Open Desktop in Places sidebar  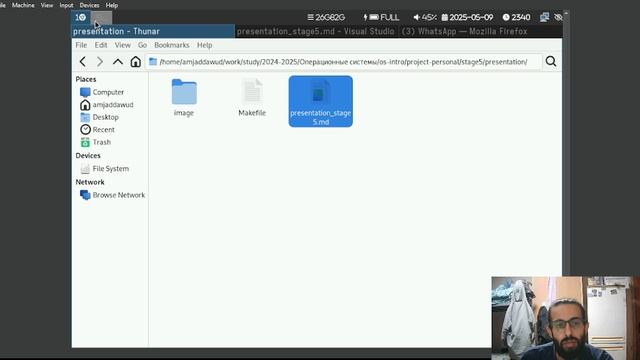point(100,117)
